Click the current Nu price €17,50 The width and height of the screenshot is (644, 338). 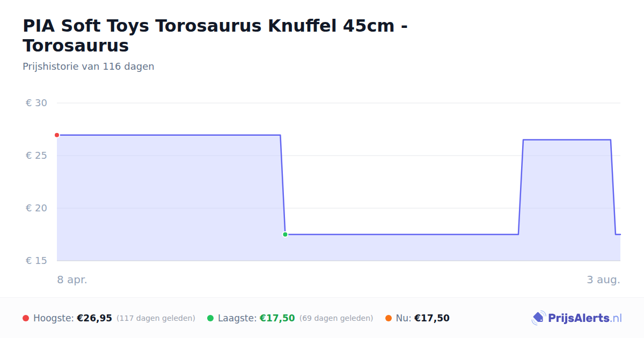point(432,318)
